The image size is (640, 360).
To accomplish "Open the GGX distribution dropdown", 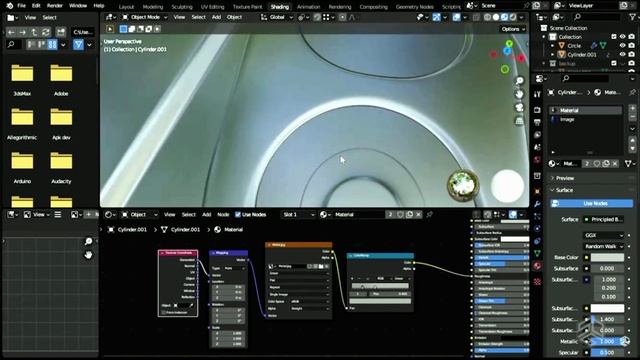I will pyautogui.click(x=603, y=236).
